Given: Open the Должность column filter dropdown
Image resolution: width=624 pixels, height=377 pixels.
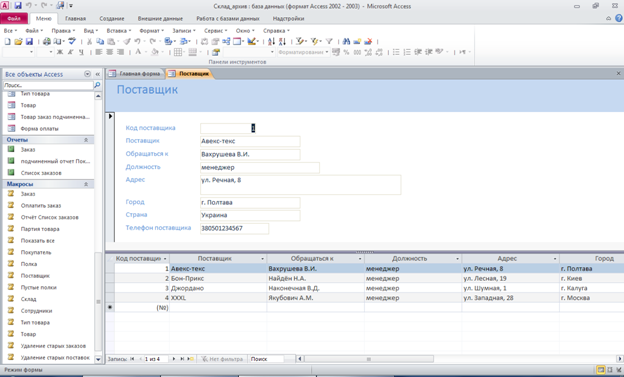Looking at the screenshot, I should click(x=458, y=259).
